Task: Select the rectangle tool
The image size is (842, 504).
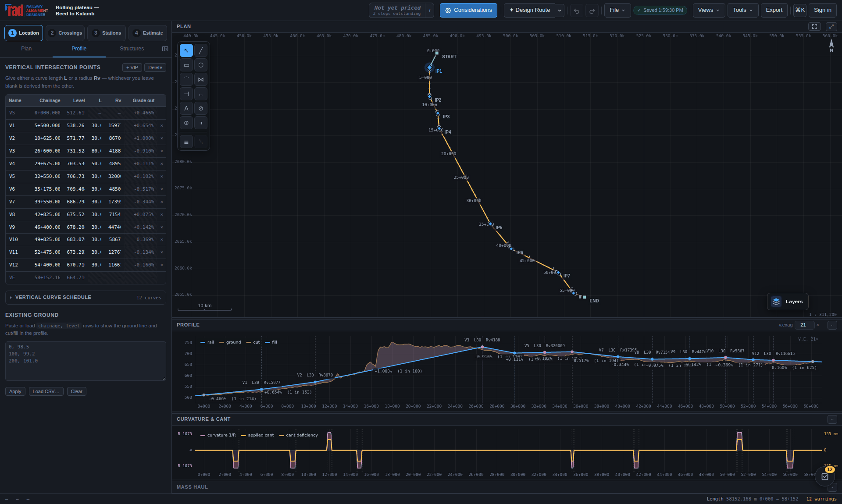Action: click(x=186, y=65)
